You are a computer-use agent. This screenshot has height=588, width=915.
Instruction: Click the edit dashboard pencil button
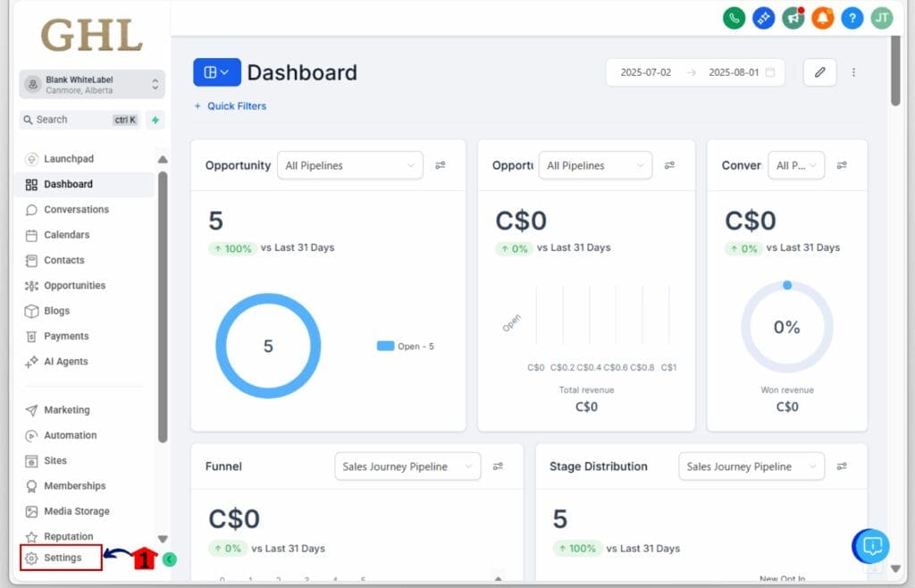[x=820, y=72]
